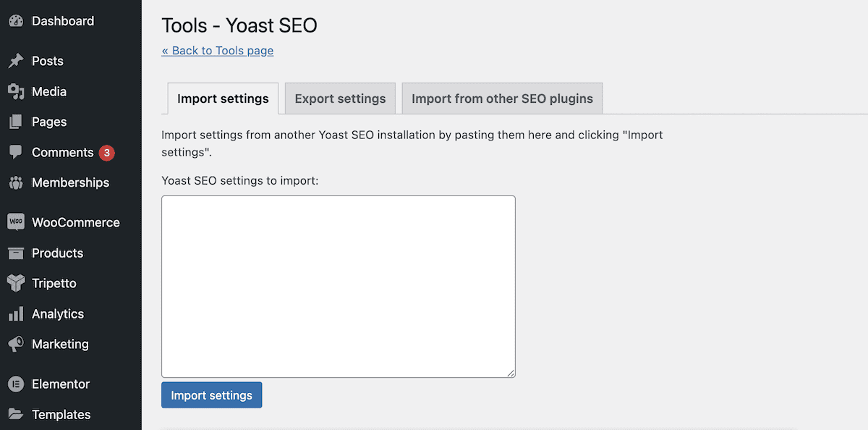Image resolution: width=868 pixels, height=430 pixels.
Task: Click the Tripetto cube icon
Action: 16,283
